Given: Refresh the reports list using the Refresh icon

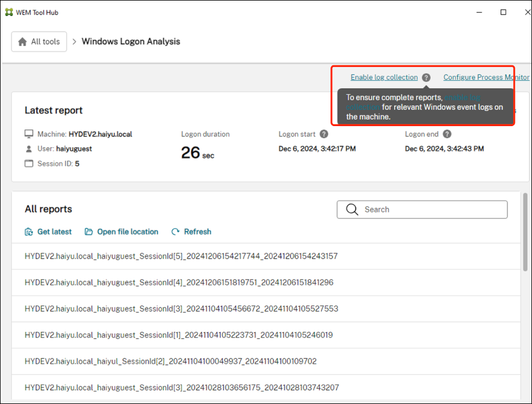Looking at the screenshot, I should [175, 232].
